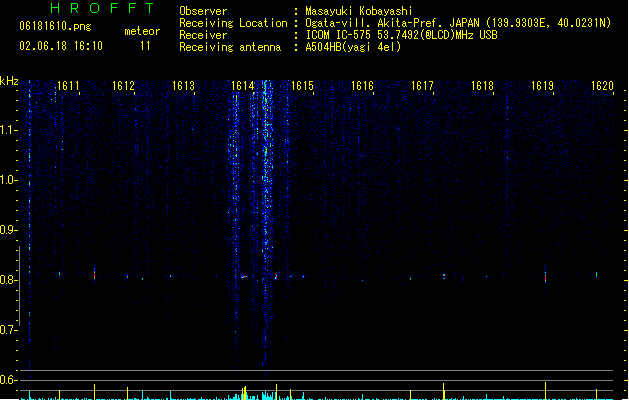Click the 0.9 kHz frequency label
Image resolution: width=629 pixels, height=400 pixels.
8,230
